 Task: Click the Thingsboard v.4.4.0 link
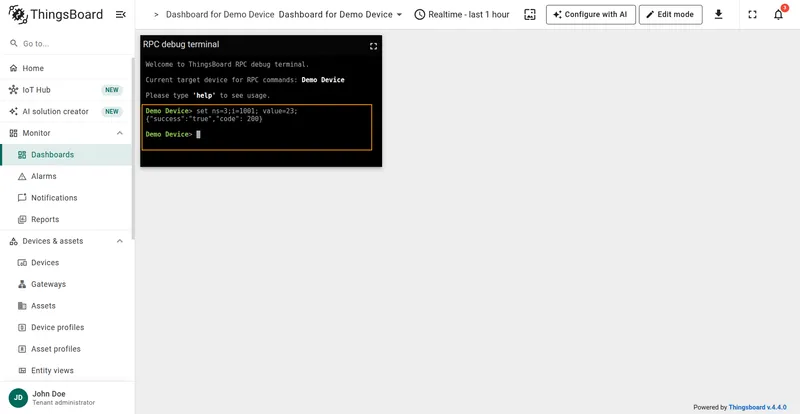tap(758, 407)
